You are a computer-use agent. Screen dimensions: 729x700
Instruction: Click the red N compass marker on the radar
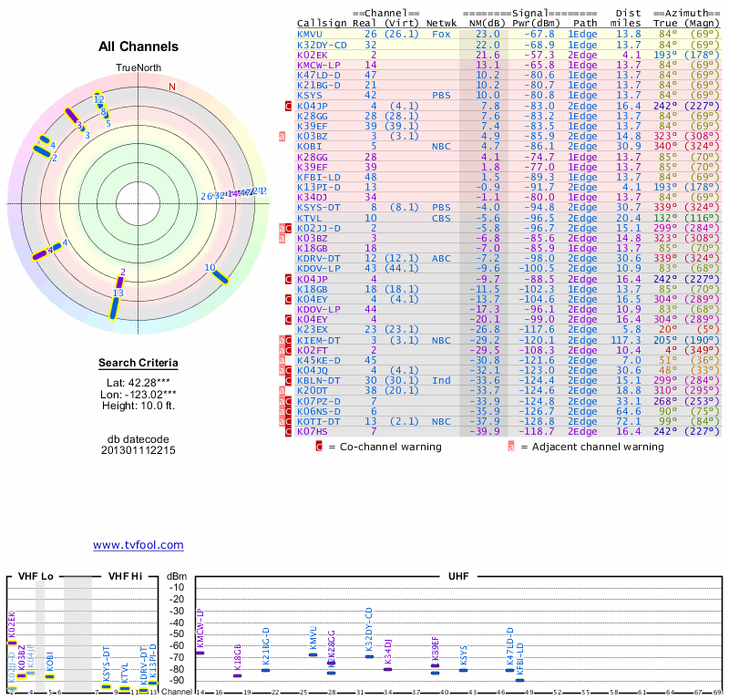pos(171,87)
